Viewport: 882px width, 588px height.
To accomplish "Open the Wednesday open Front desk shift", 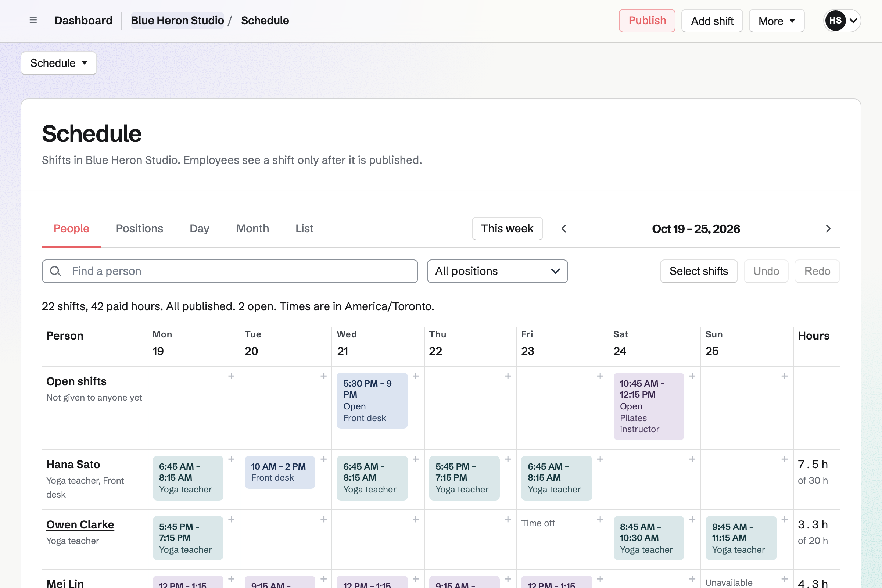I will click(372, 401).
